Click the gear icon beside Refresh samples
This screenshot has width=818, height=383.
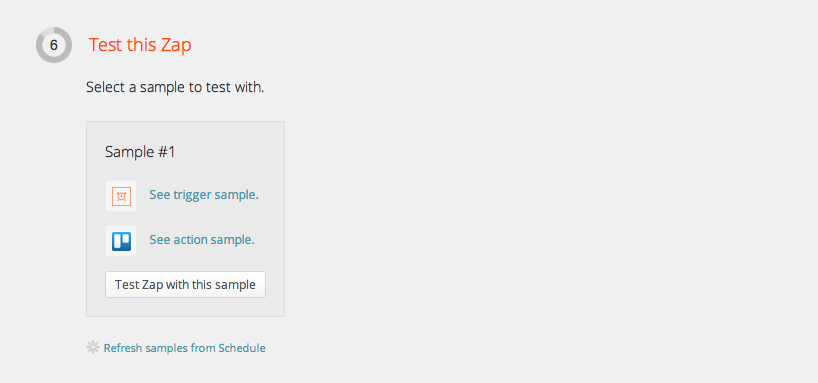(x=92, y=348)
